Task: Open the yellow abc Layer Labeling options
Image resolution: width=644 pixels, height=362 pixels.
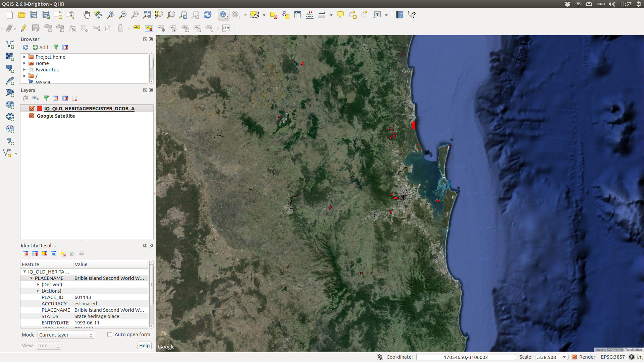Action: click(x=137, y=28)
